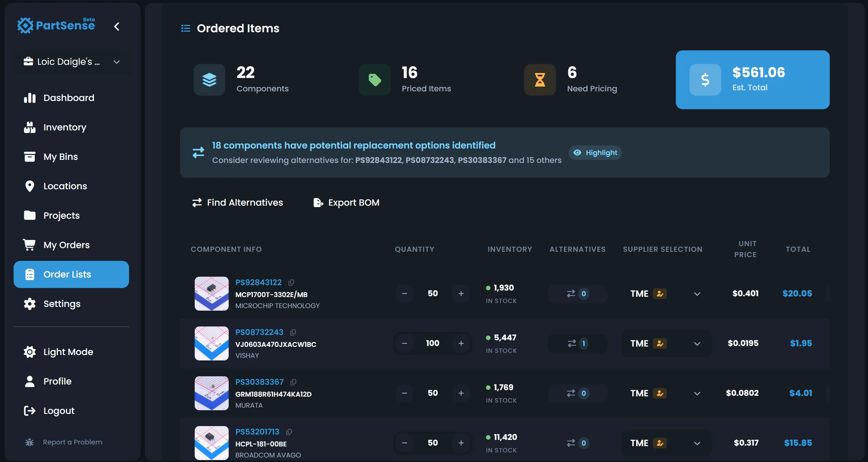
Task: Click the TME supplier badge icon for PS08732243
Action: point(660,343)
